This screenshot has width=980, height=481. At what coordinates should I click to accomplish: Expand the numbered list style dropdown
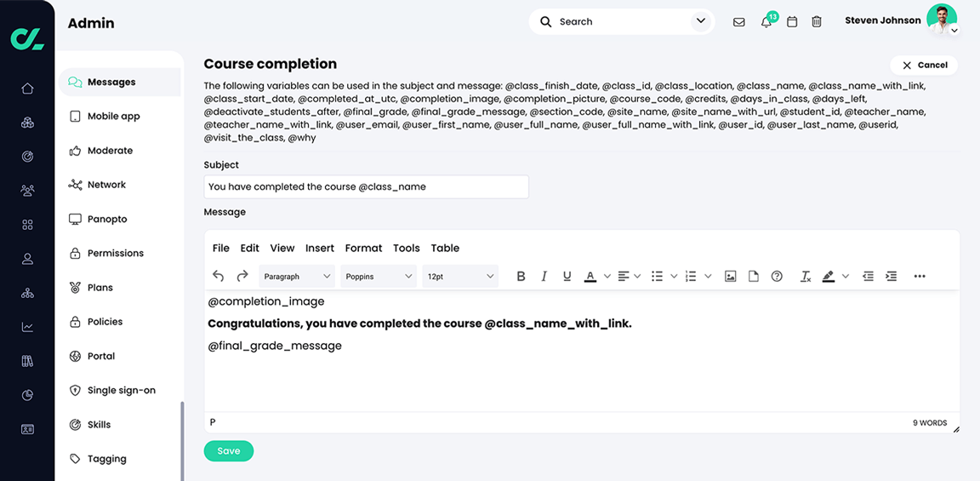tap(708, 276)
